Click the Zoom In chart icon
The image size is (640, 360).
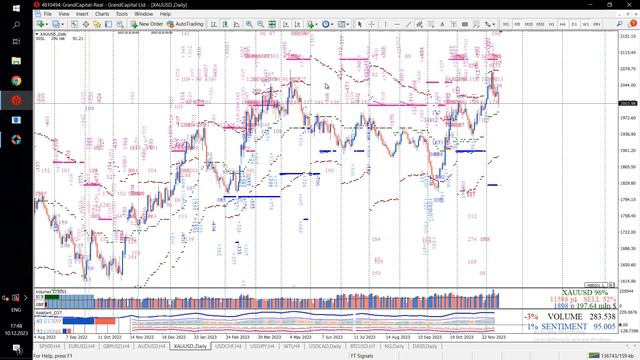(x=249, y=24)
